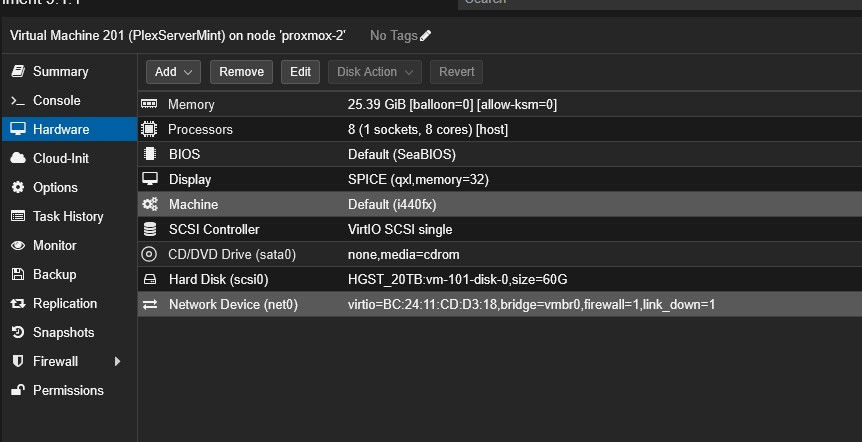
Task: Click the Display screen icon
Action: click(150, 179)
